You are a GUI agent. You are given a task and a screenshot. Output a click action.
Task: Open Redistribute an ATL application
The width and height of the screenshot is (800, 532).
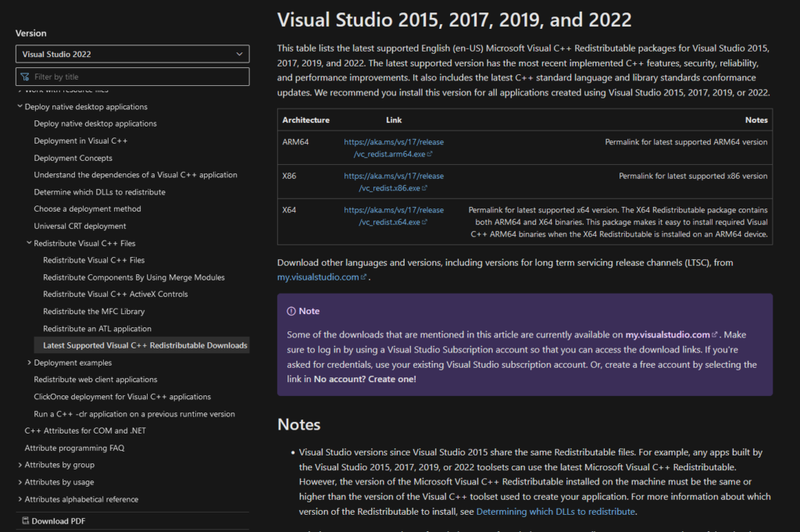coord(97,329)
